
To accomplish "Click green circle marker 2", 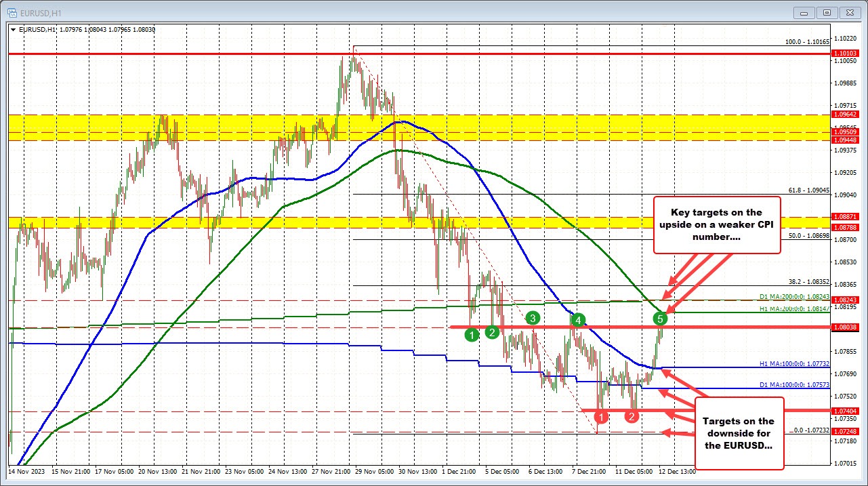I will pyautogui.click(x=491, y=332).
